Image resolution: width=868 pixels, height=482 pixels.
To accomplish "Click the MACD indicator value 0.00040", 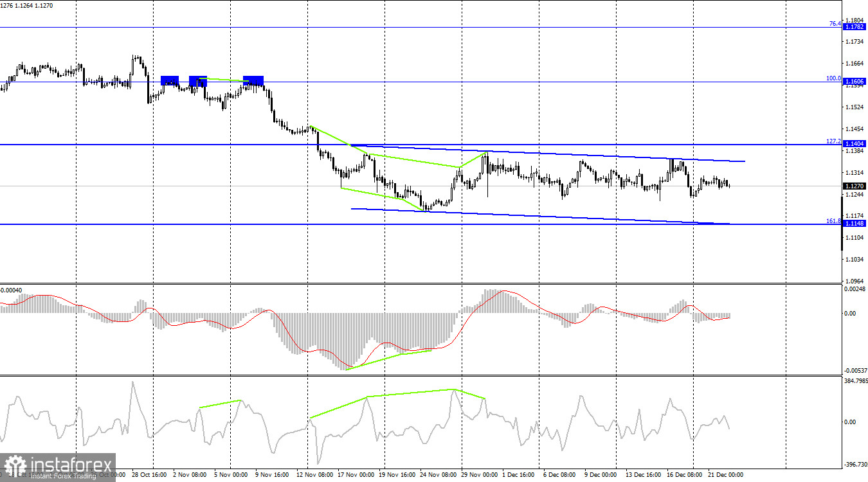I will 11,290.
